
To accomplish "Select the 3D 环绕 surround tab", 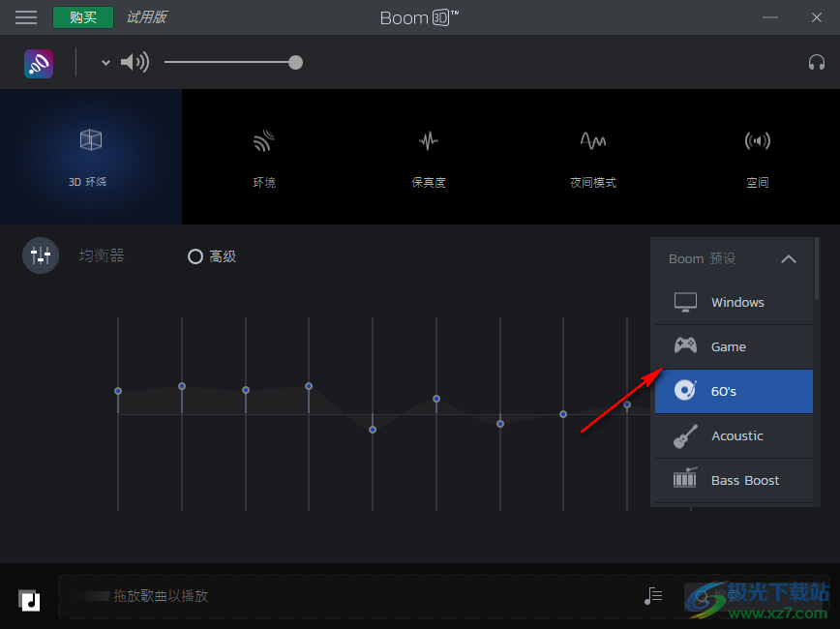I will point(91,157).
